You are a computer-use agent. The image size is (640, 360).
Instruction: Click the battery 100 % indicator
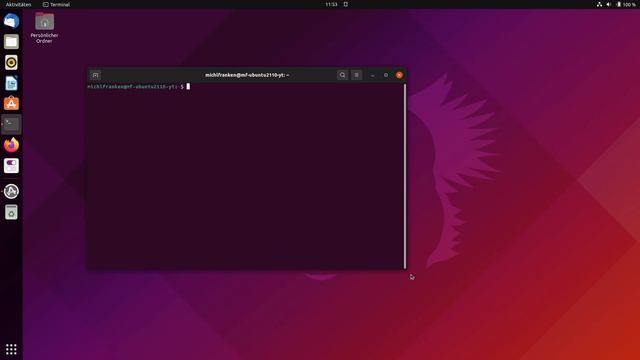click(626, 4)
